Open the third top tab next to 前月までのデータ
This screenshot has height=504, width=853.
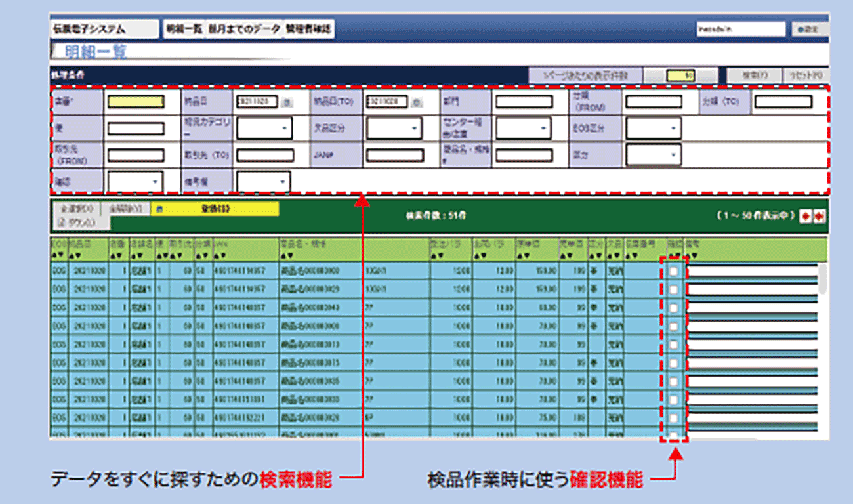(308, 30)
